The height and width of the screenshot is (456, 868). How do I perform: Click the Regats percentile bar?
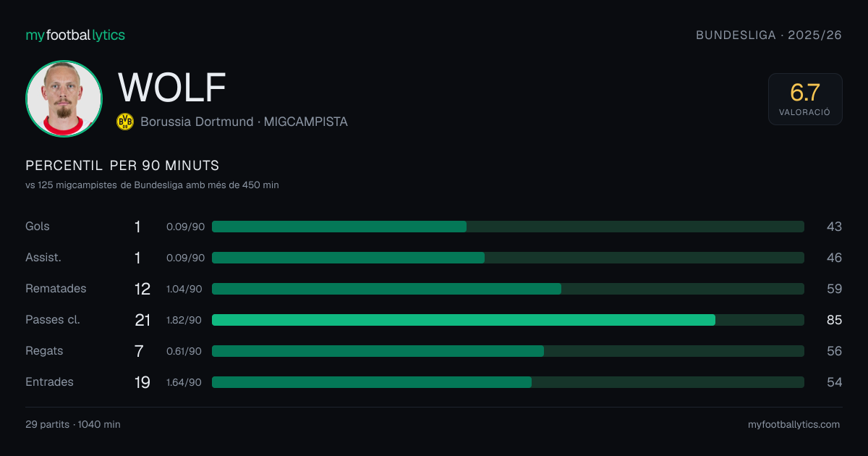(508, 351)
